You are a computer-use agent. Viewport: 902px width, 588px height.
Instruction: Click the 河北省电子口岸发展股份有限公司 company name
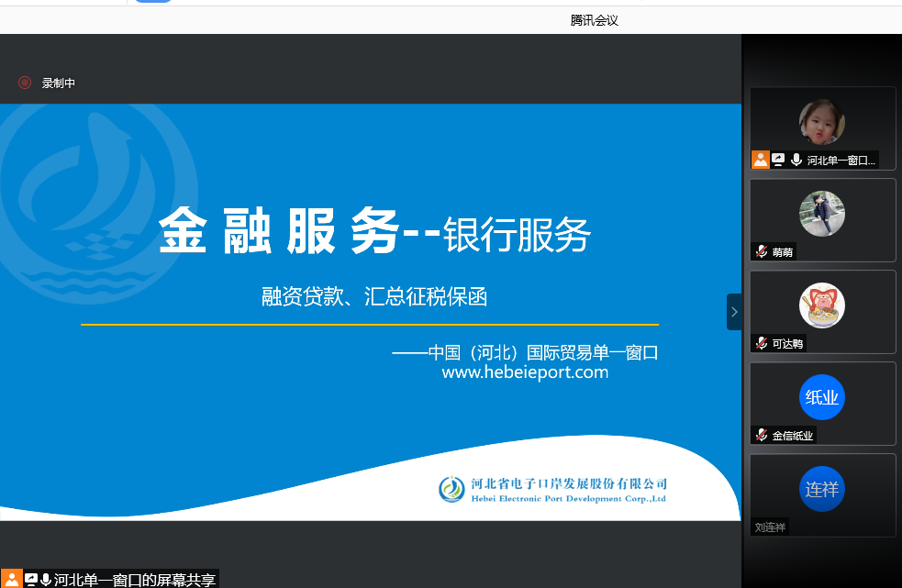569,483
